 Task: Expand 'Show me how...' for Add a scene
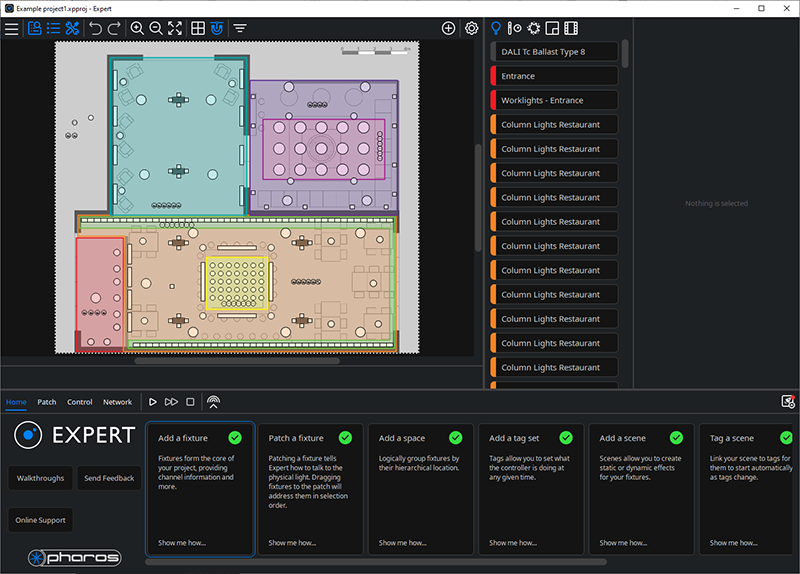pos(624,543)
